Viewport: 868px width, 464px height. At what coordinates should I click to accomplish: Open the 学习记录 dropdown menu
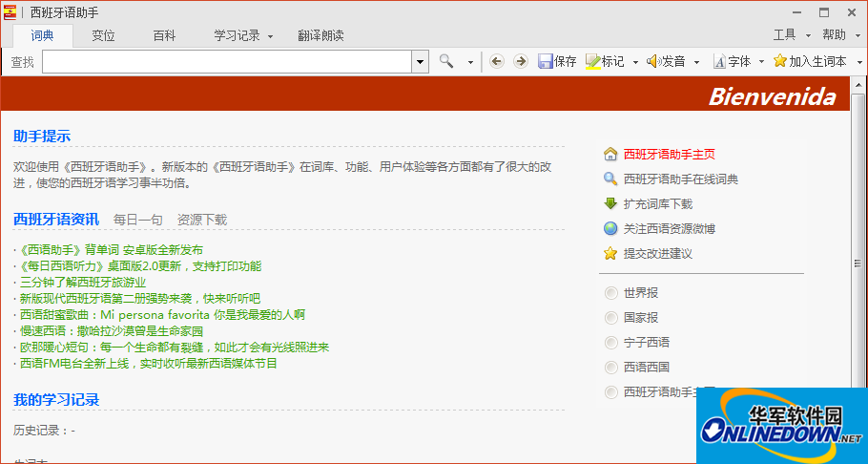243,35
